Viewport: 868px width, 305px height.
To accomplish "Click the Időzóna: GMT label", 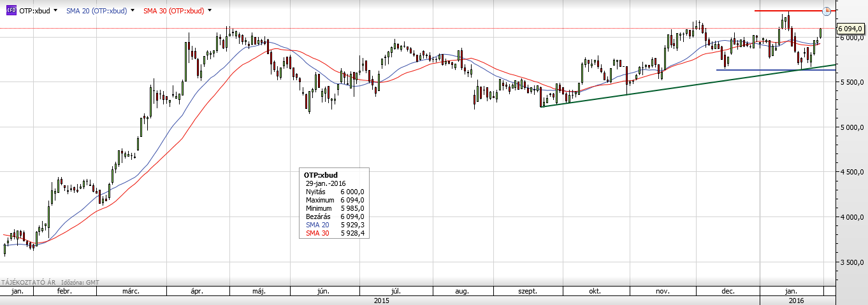I will pyautogui.click(x=79, y=281).
